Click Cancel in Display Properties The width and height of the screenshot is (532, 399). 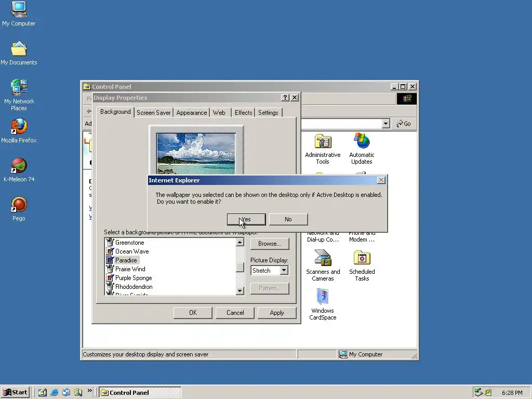pyautogui.click(x=235, y=313)
